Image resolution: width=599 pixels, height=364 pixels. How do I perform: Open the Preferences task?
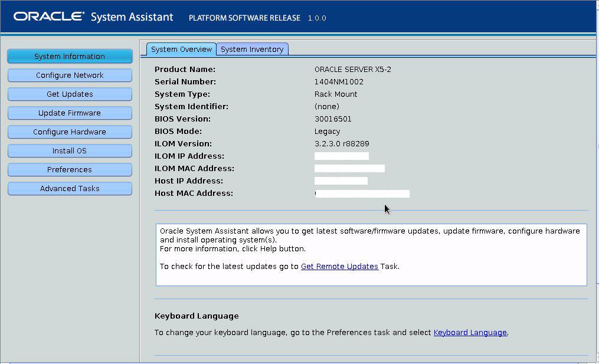[70, 169]
